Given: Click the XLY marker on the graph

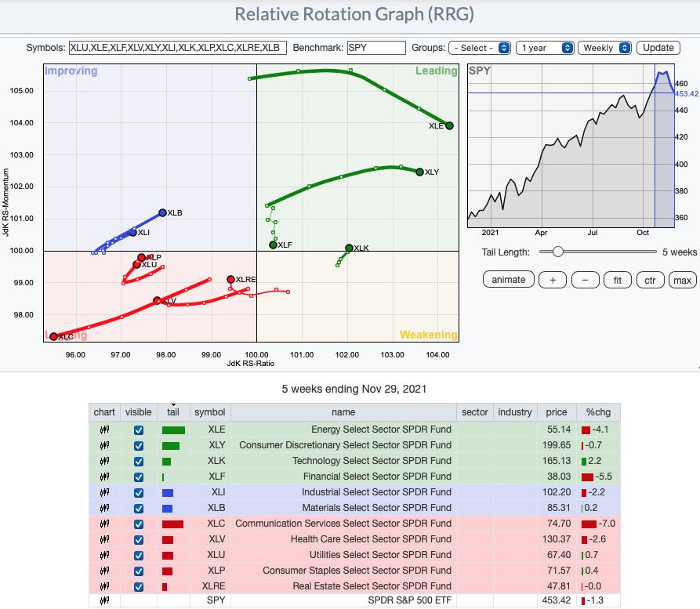Looking at the screenshot, I should point(419,172).
